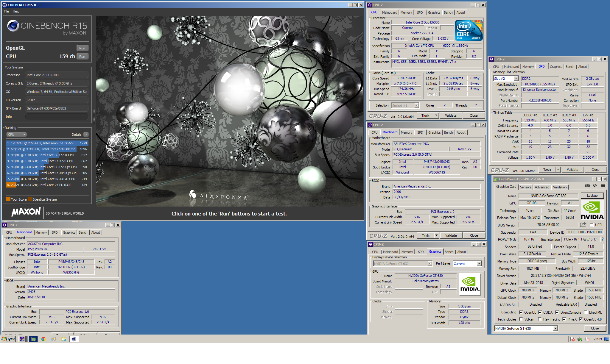The height and width of the screenshot is (364, 610).
Task: Toggle the OpenGL 4.6 checkbox
Action: tap(581, 319)
